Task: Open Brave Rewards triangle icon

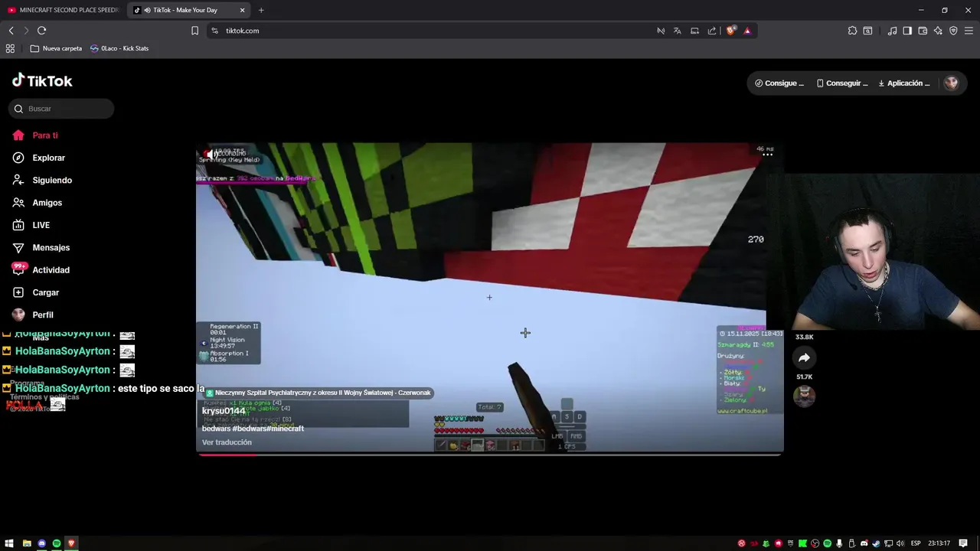Action: (x=747, y=31)
